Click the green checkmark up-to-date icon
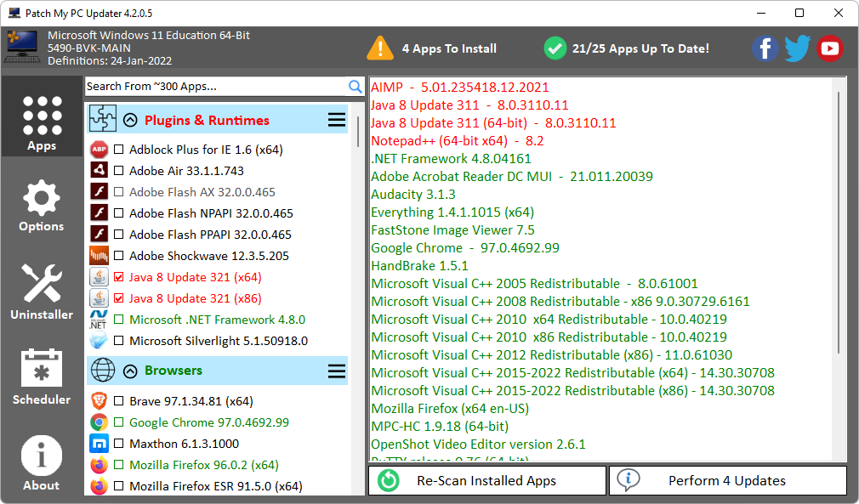 [555, 48]
